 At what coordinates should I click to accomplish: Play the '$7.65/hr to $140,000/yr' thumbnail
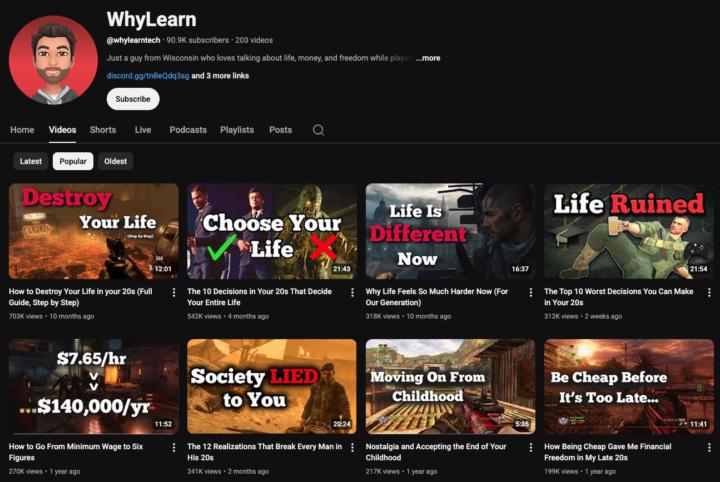coord(94,387)
